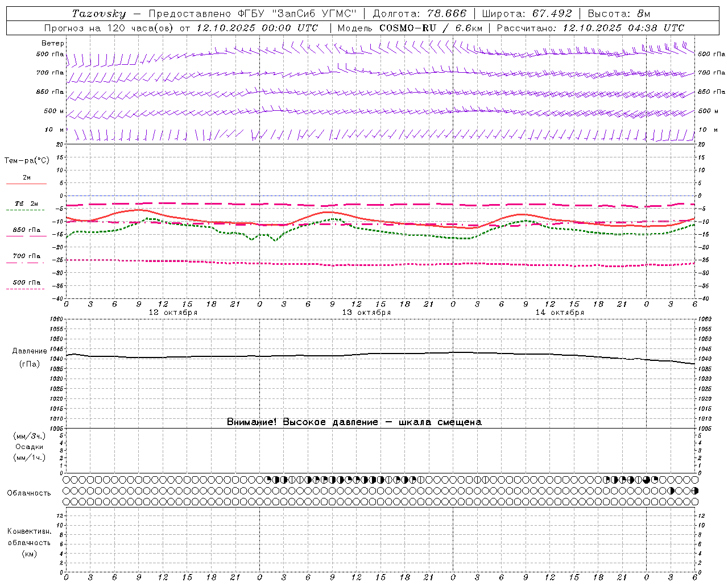Click the Td 2м dew point legend entry

26,203
